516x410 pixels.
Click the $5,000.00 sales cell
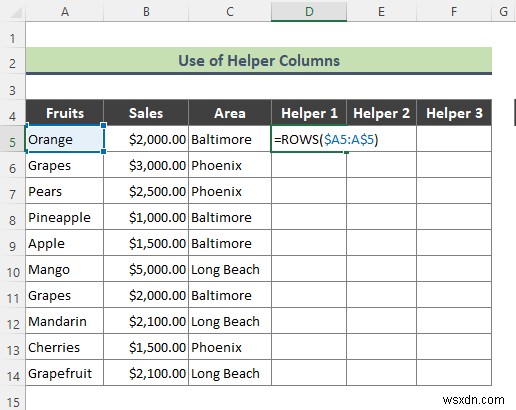point(146,269)
